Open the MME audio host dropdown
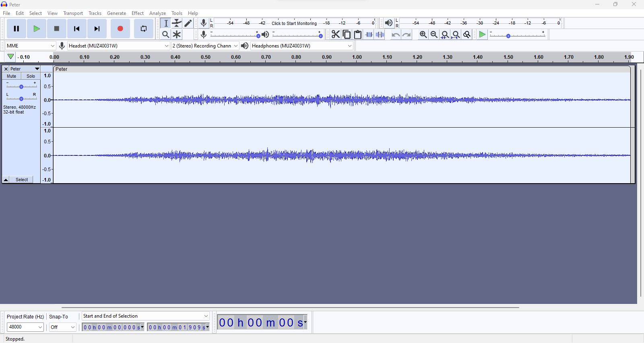 click(x=30, y=46)
